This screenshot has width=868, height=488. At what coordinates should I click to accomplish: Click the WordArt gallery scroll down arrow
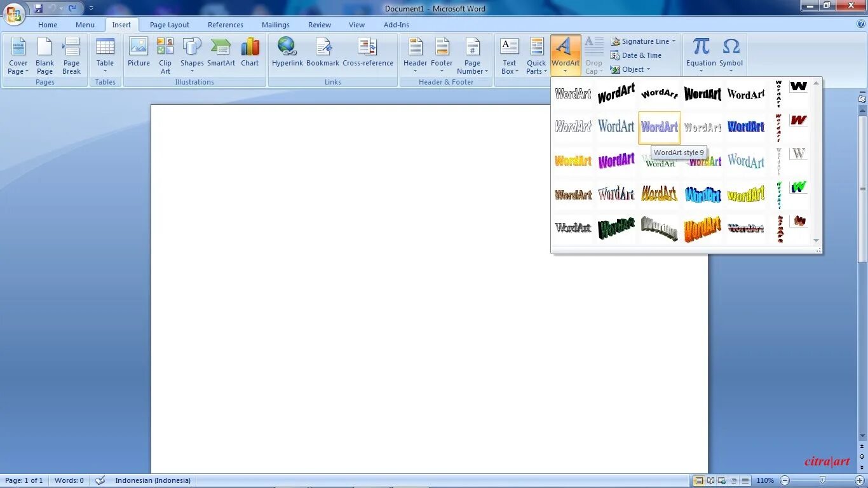point(817,241)
